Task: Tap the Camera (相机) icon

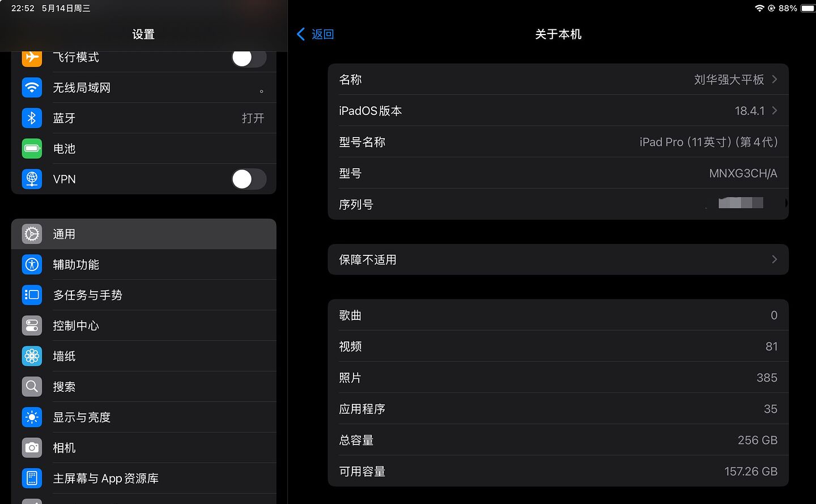Action: click(x=32, y=448)
